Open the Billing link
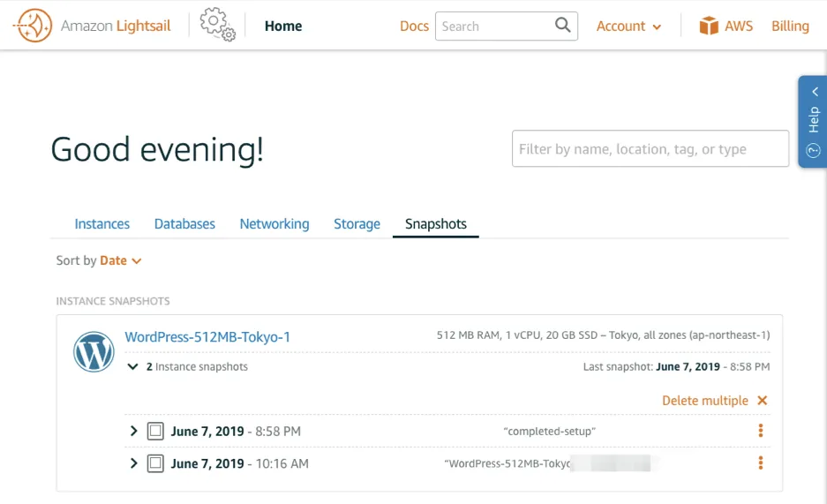The height and width of the screenshot is (504, 827). tap(790, 26)
